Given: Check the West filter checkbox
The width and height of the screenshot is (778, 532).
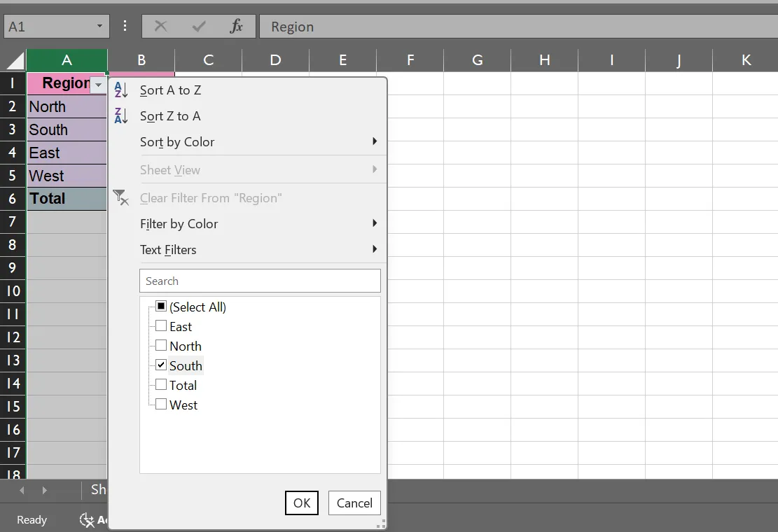Looking at the screenshot, I should 161,404.
